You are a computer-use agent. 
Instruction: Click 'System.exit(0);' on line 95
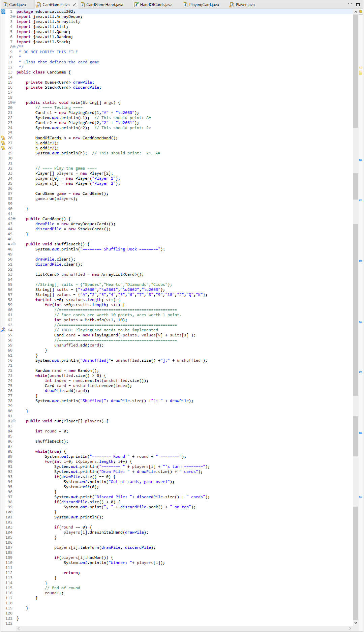point(81,487)
